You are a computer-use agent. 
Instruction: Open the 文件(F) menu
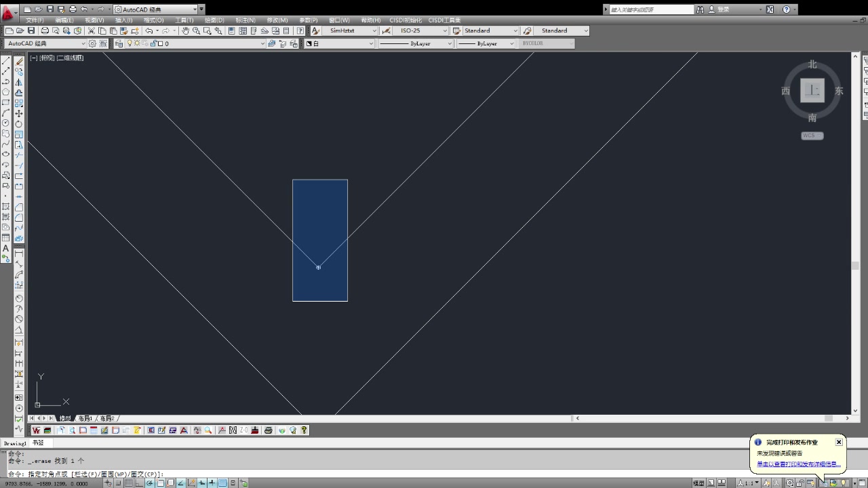point(35,20)
